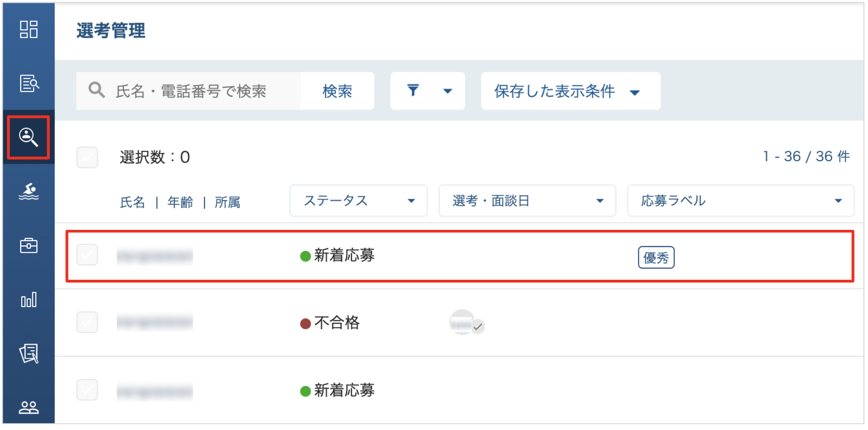Open the swimmer talent pool icon
Image resolution: width=868 pixels, height=430 pixels.
coord(28,192)
